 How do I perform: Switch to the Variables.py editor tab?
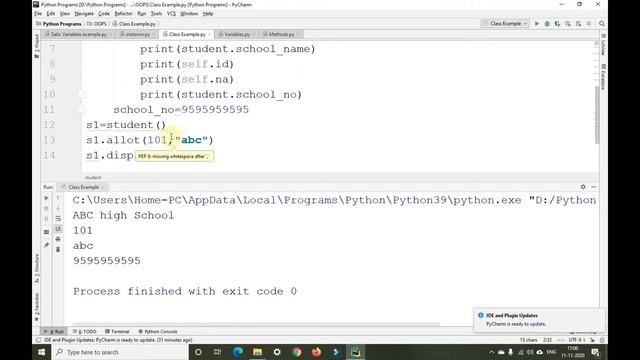(236, 34)
